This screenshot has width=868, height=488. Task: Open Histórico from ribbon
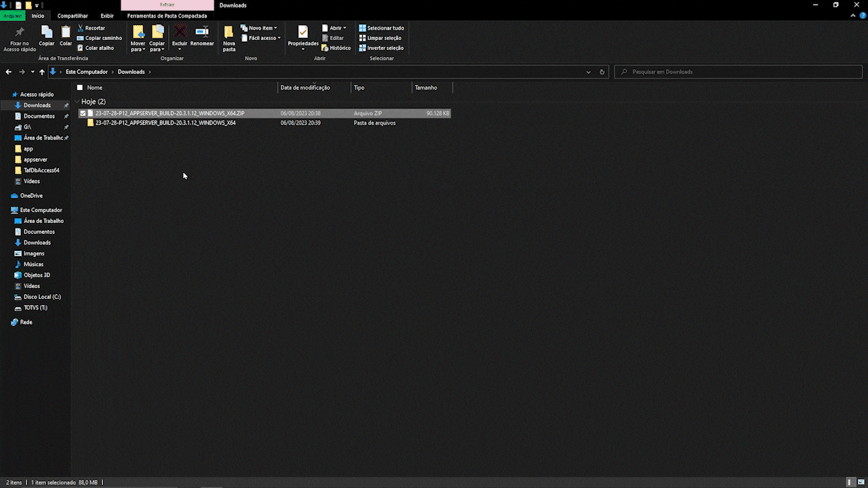[x=336, y=48]
